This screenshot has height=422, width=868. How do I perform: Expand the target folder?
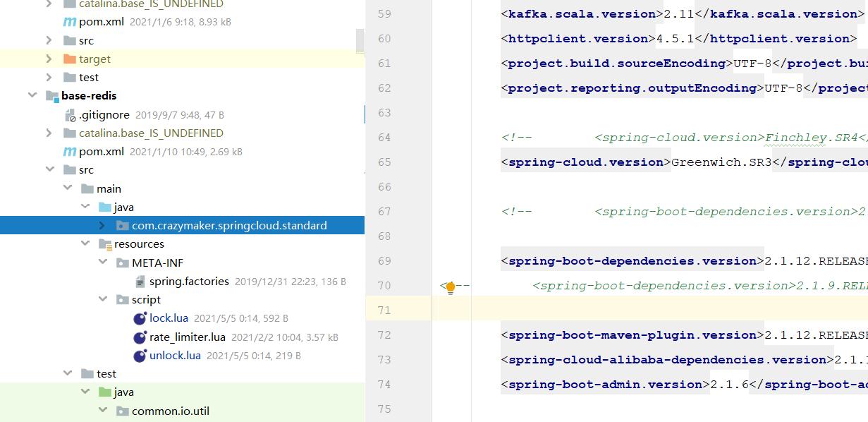[49, 59]
